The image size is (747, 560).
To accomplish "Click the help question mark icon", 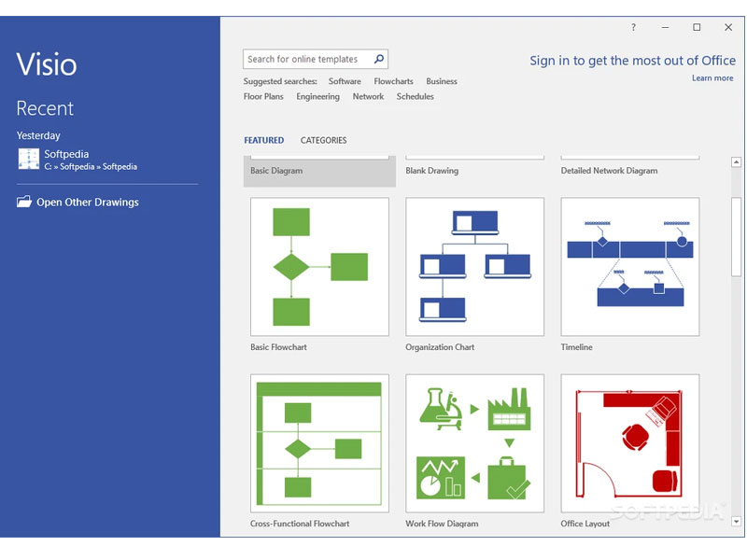I will [x=633, y=27].
